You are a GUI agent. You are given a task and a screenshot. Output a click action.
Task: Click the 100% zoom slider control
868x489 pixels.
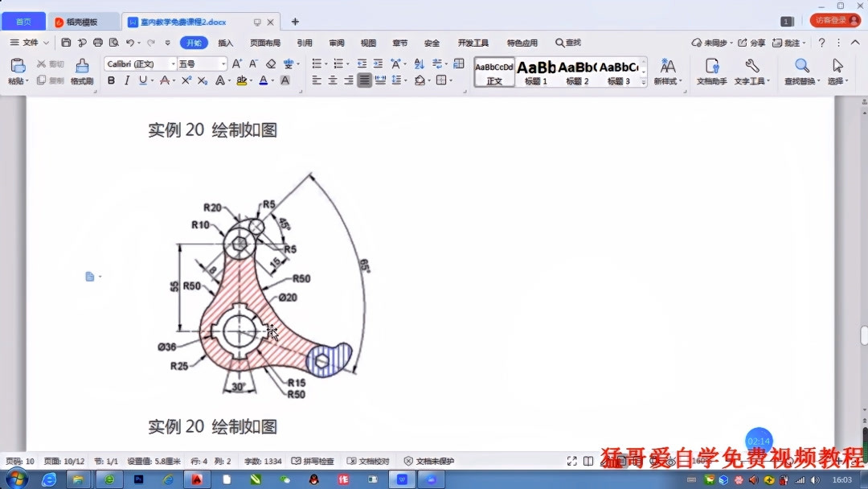[x=696, y=461]
